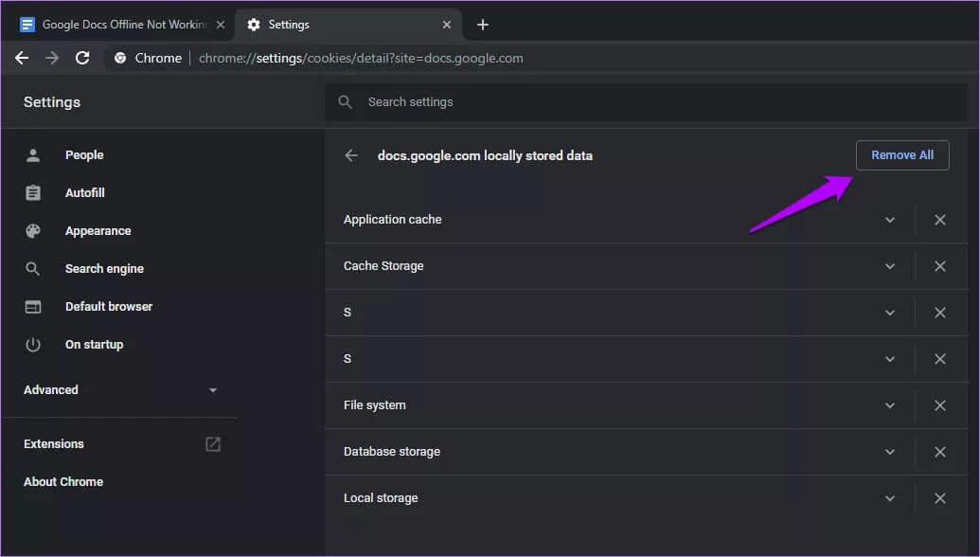Expand the Application cache details
The width and height of the screenshot is (980, 557).
point(890,220)
